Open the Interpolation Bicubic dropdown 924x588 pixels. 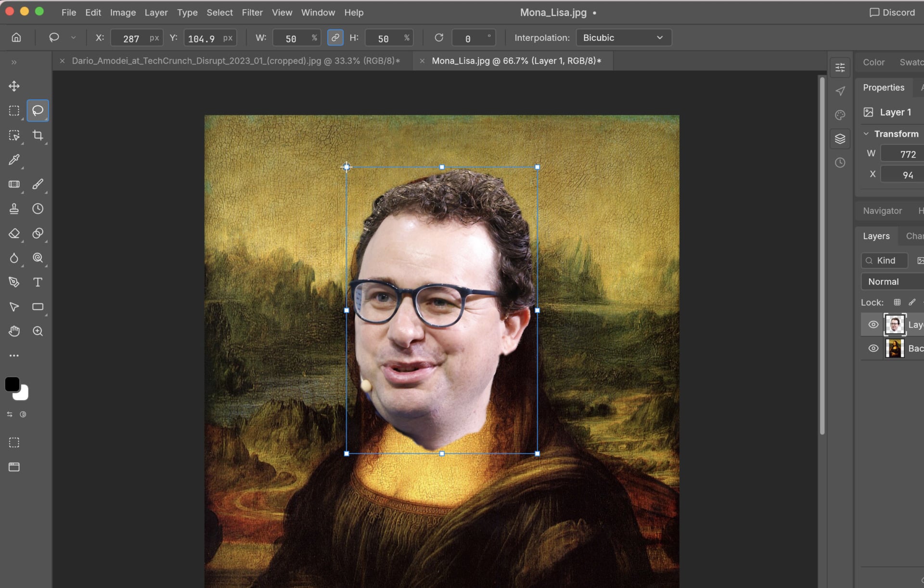click(624, 38)
